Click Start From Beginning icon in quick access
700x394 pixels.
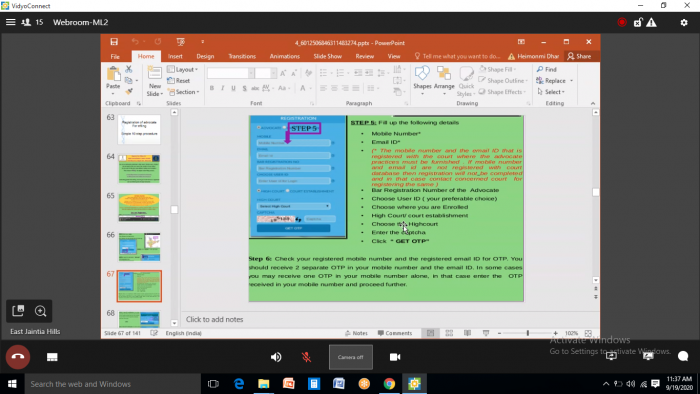tap(180, 42)
